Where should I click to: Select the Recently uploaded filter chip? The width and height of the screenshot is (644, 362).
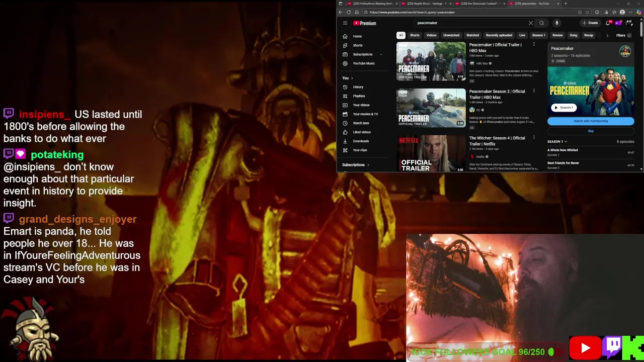499,35
